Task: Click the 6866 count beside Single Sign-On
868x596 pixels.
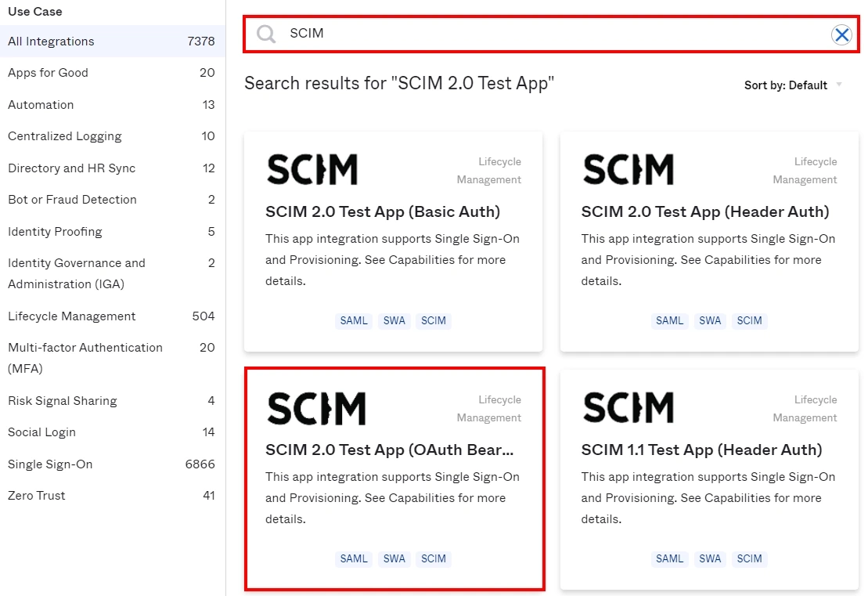Action: pyautogui.click(x=200, y=464)
